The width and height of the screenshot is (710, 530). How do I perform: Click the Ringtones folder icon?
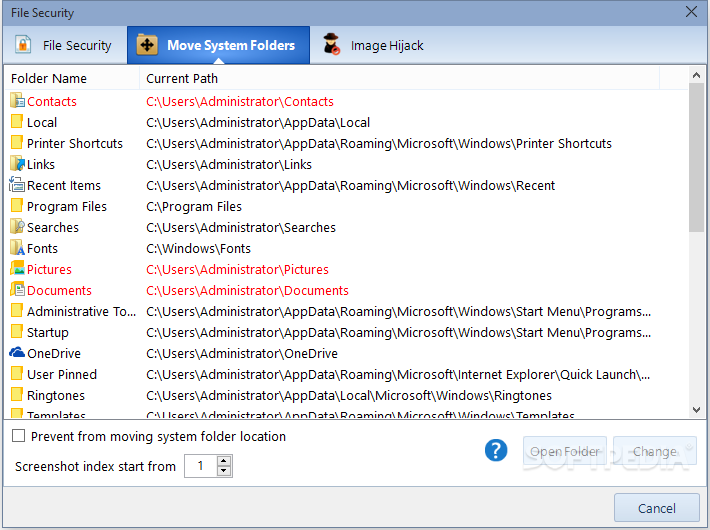(17, 394)
